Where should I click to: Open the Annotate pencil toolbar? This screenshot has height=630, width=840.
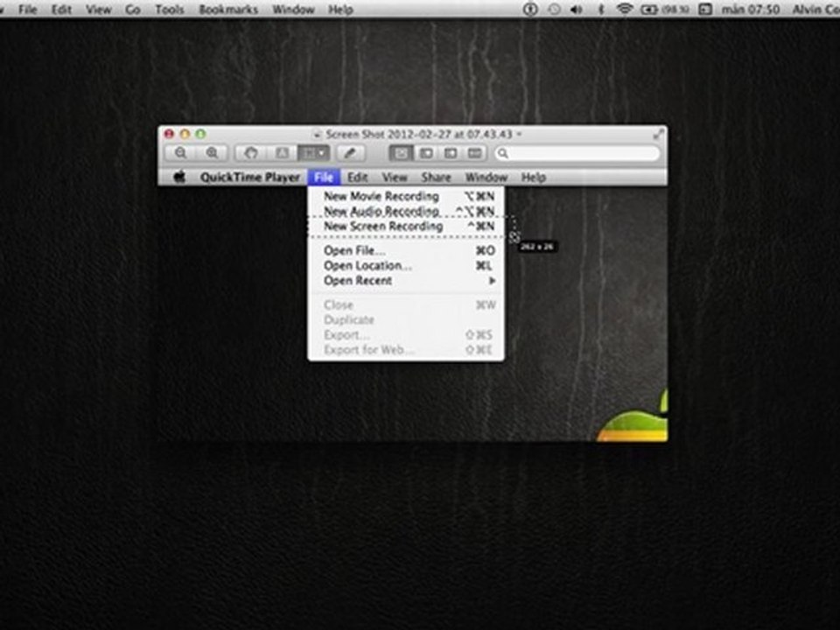[x=350, y=153]
